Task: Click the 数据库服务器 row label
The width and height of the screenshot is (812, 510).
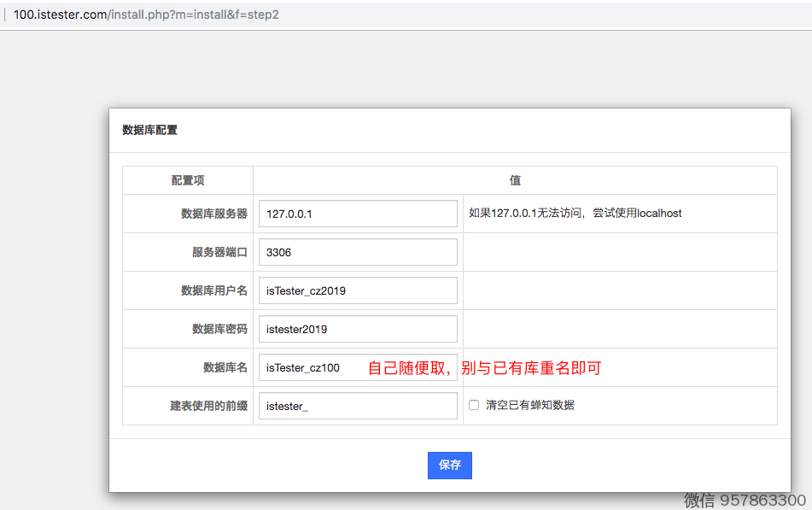Action: coord(213,214)
